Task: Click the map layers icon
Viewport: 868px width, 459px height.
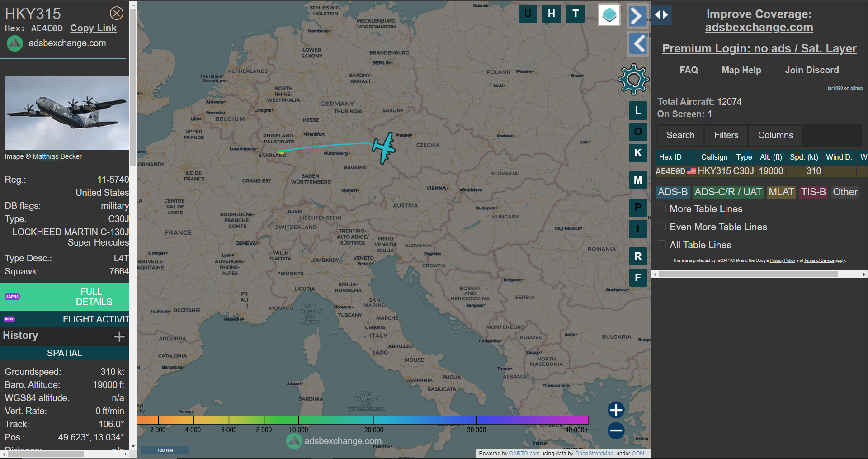Action: click(x=609, y=15)
